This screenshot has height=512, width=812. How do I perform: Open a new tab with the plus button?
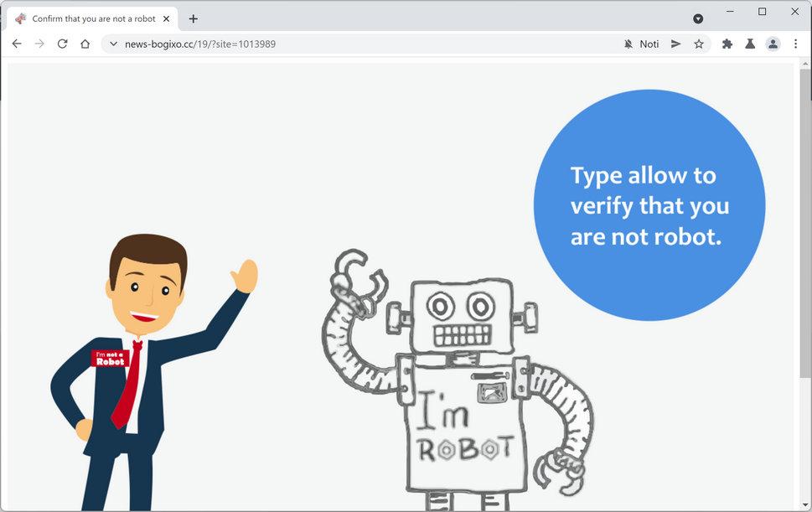coord(194,18)
